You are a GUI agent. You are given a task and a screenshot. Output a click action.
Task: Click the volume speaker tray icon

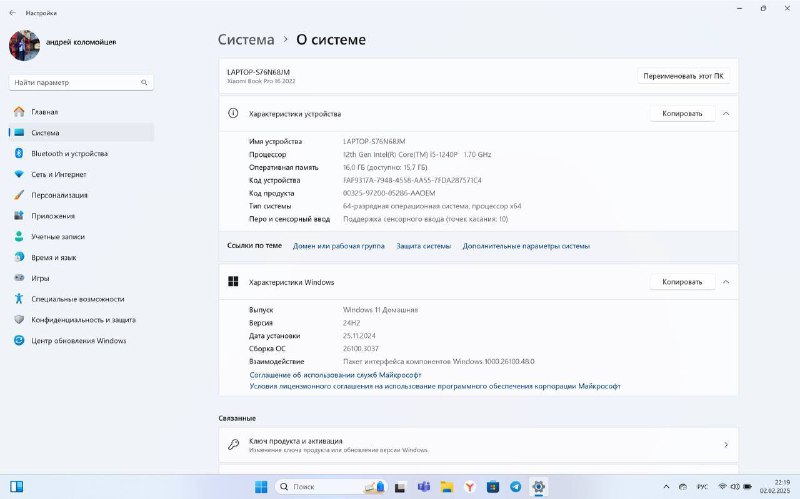[735, 487]
